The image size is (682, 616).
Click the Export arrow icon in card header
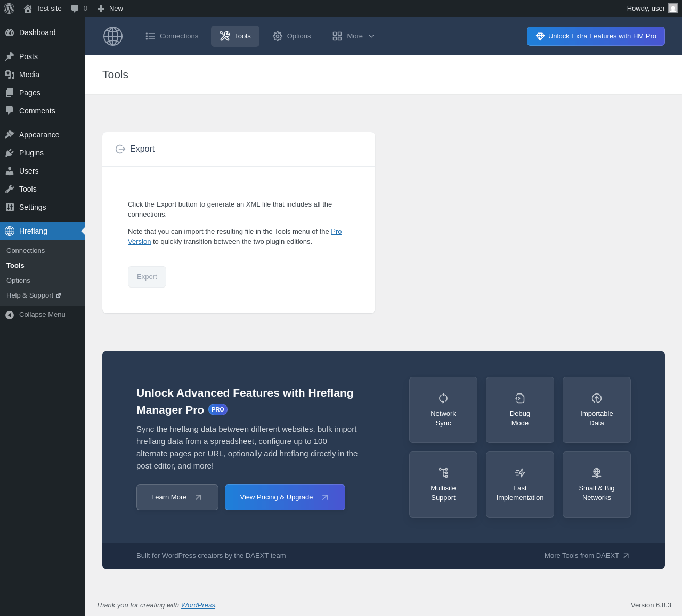(120, 149)
